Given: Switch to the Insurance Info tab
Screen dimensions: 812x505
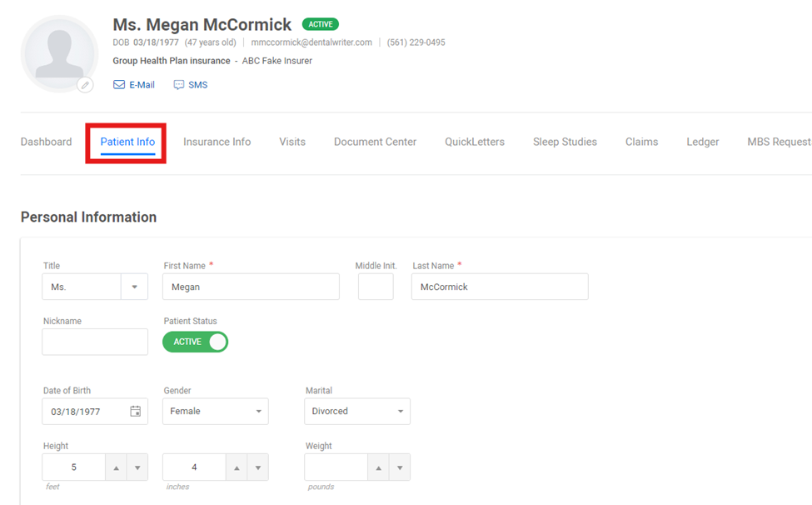Looking at the screenshot, I should pos(217,142).
